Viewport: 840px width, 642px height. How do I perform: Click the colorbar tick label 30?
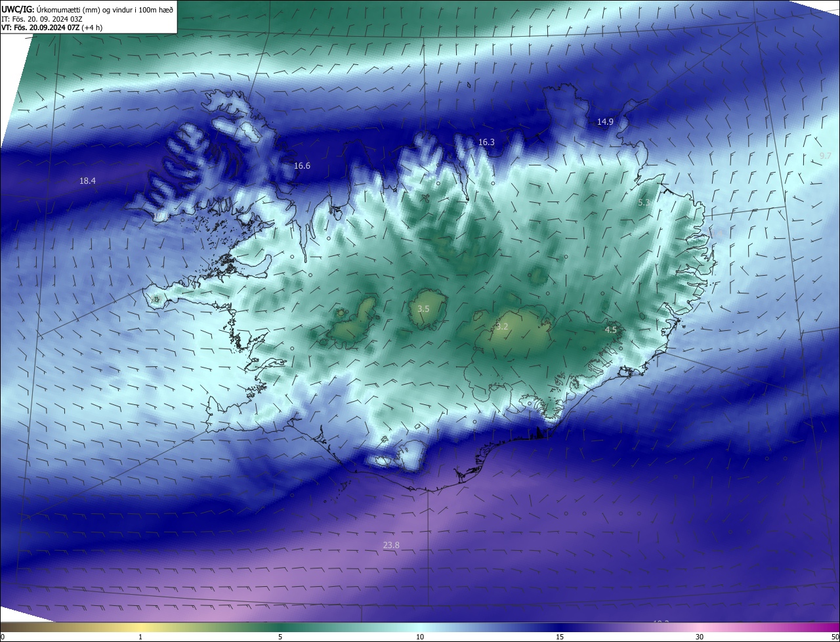point(700,637)
